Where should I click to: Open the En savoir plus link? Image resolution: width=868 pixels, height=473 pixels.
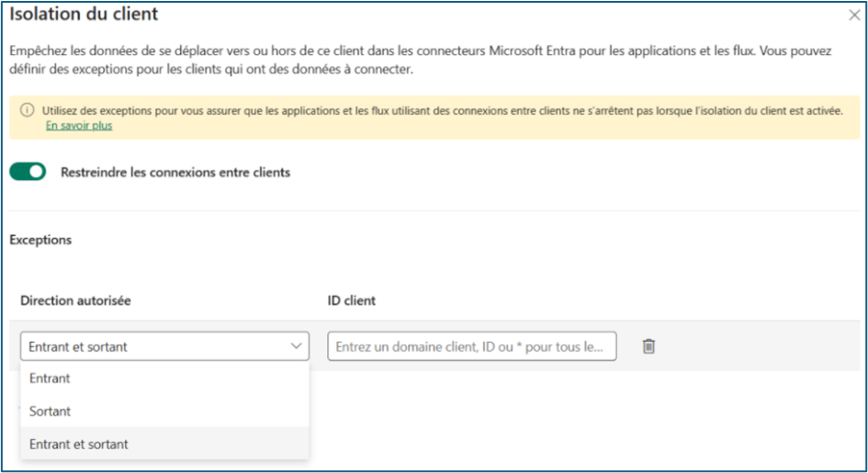(79, 126)
